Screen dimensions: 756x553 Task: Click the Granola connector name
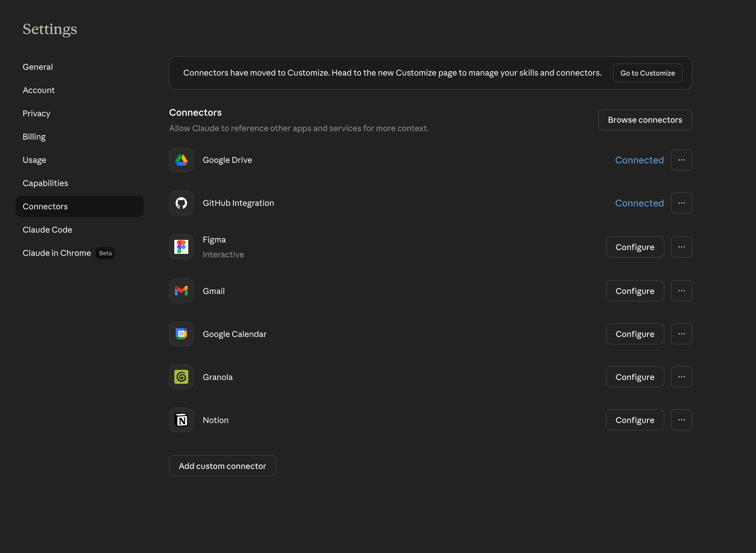click(217, 377)
